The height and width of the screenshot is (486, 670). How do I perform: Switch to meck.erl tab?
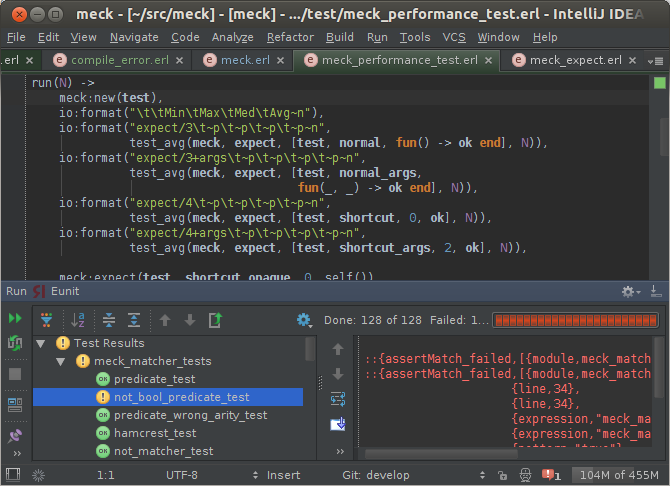[245, 60]
